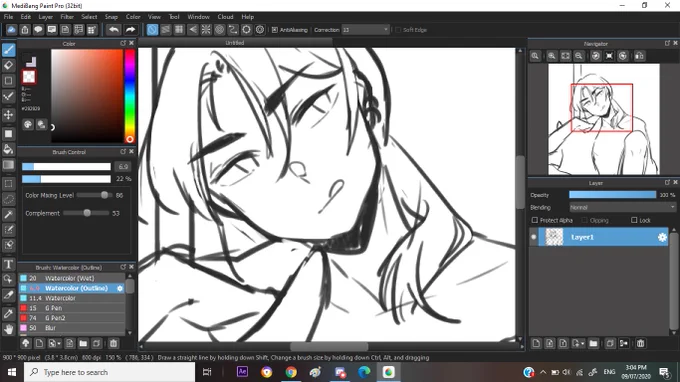Viewport: 680px width, 382px height.
Task: Enable layer Lock checkbox
Action: click(x=634, y=220)
